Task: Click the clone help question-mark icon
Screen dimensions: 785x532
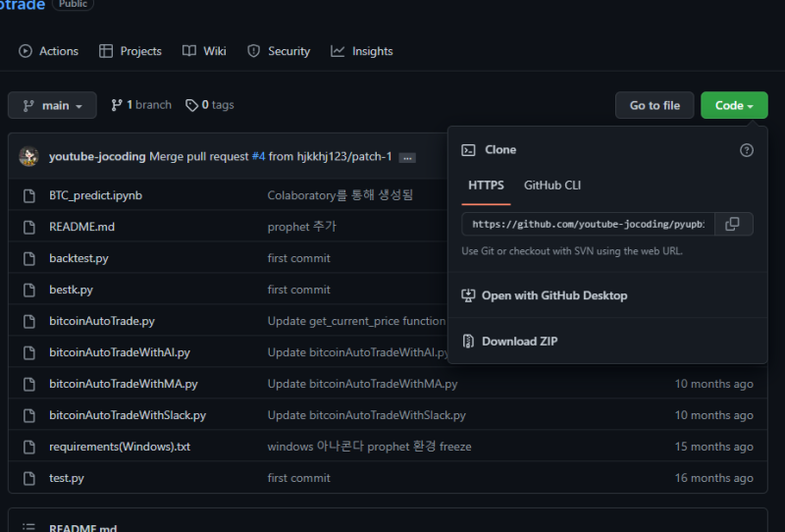Action: [x=747, y=150]
